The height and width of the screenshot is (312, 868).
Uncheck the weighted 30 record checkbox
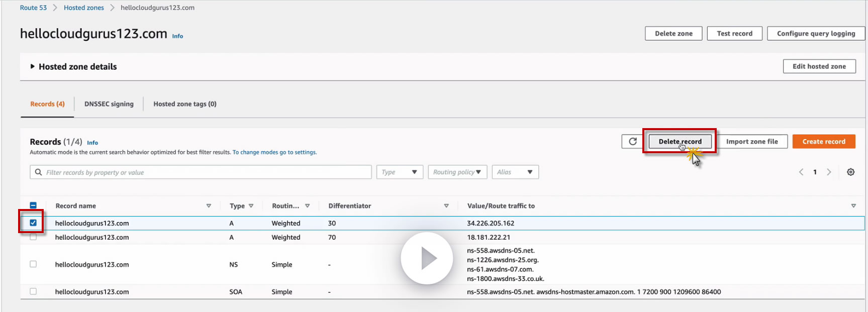(33, 223)
